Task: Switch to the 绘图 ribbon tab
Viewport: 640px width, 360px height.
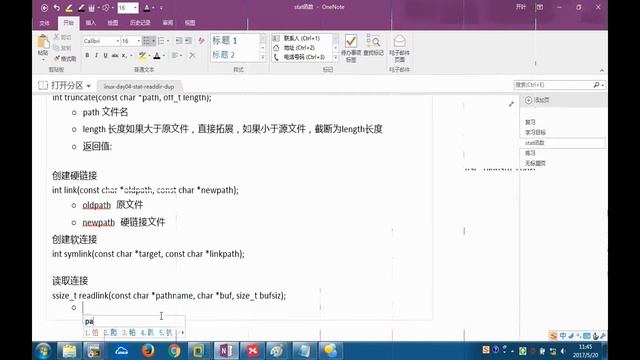Action: pyautogui.click(x=113, y=23)
